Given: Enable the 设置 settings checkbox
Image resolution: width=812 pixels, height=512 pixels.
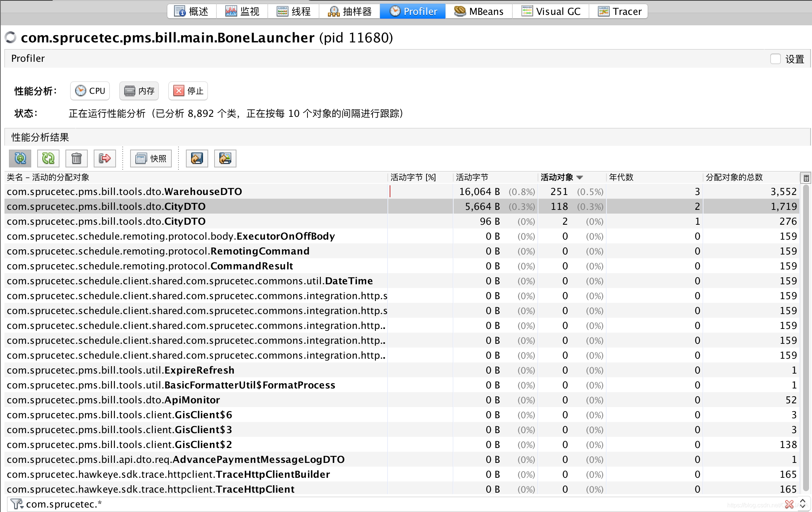Looking at the screenshot, I should click(775, 59).
